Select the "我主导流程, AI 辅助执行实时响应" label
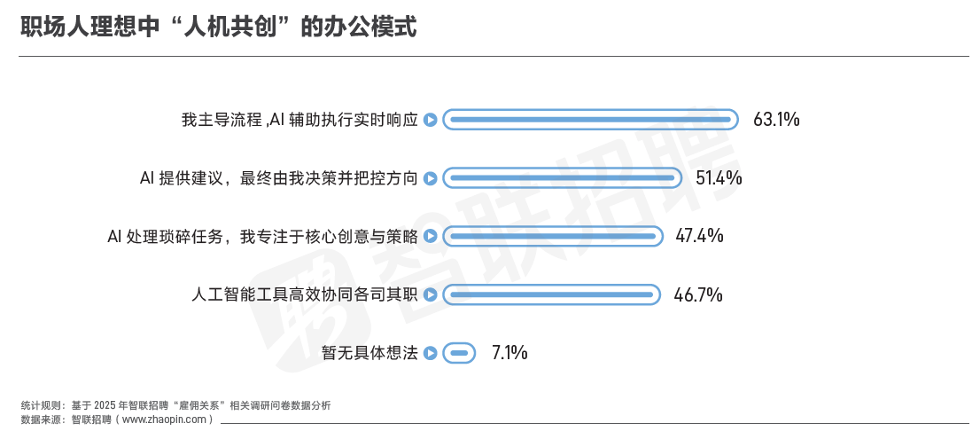Screen dimensions: 980x447 click(x=299, y=120)
